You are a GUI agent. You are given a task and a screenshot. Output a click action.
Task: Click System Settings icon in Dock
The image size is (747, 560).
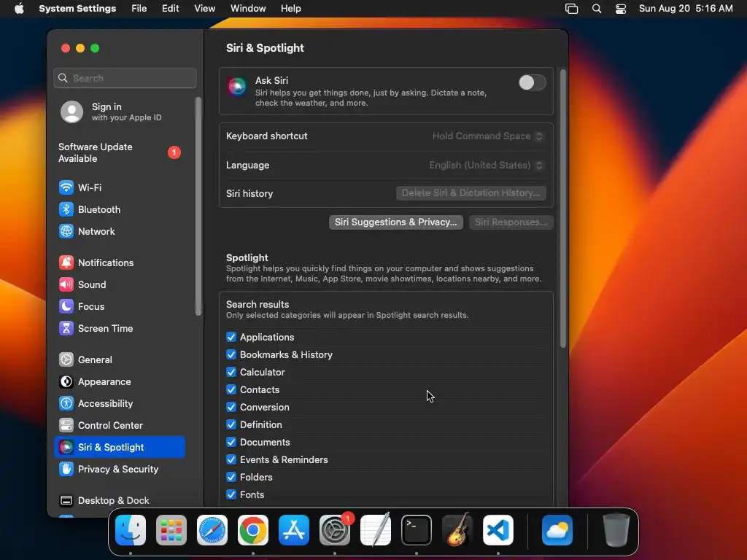click(x=335, y=530)
